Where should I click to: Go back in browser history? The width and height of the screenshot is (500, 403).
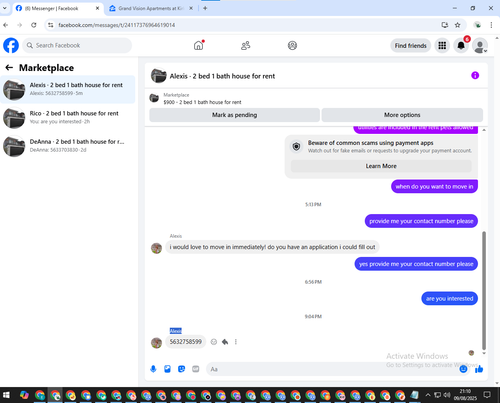pyautogui.click(x=6, y=25)
